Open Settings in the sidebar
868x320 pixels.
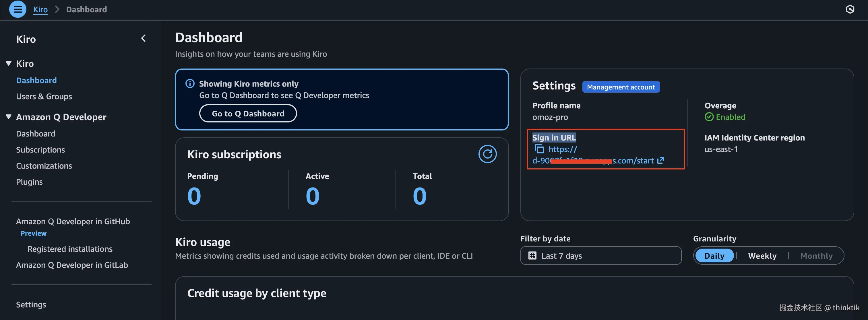coord(31,305)
